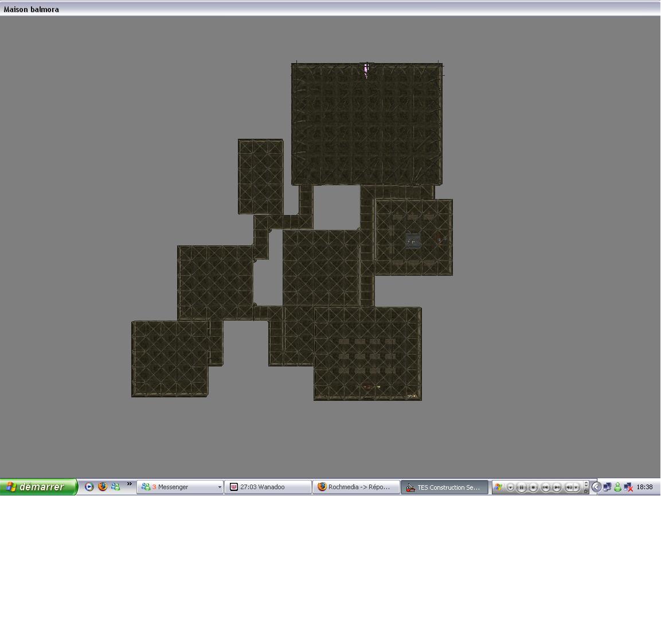Open media player quick access dropdown
The height and width of the screenshot is (644, 661).
pyautogui.click(x=510, y=487)
